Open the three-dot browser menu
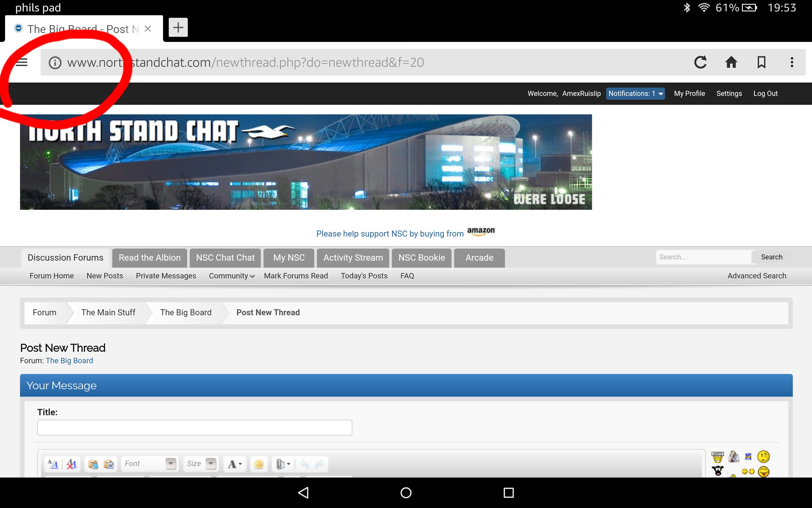Viewport: 812px width, 508px height. [x=792, y=62]
